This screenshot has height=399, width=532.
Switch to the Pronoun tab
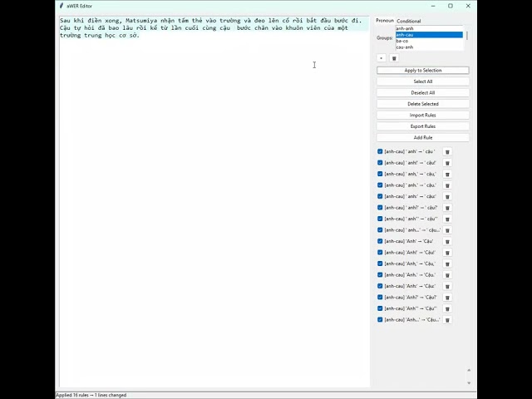coord(385,21)
